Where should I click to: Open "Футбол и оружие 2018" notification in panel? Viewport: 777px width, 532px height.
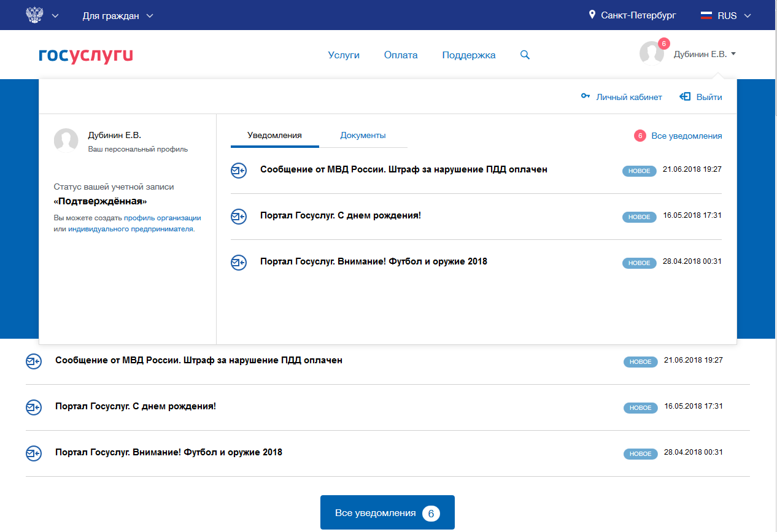(x=373, y=261)
